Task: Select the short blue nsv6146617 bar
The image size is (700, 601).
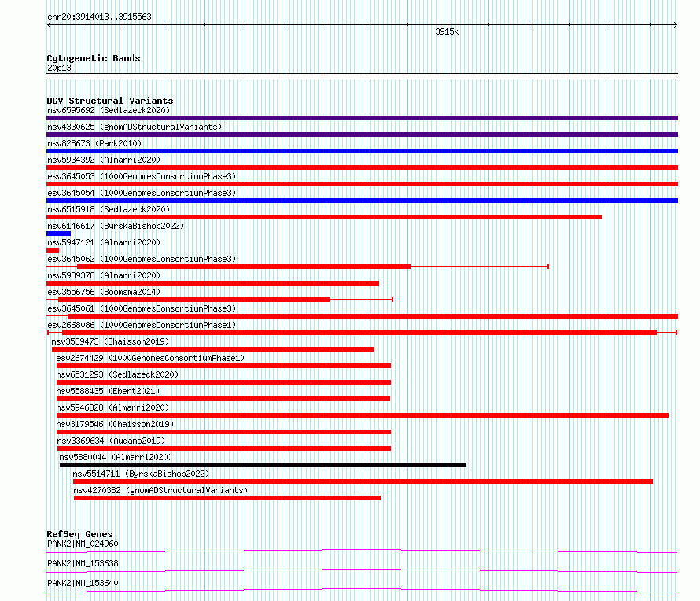Action: [x=58, y=234]
